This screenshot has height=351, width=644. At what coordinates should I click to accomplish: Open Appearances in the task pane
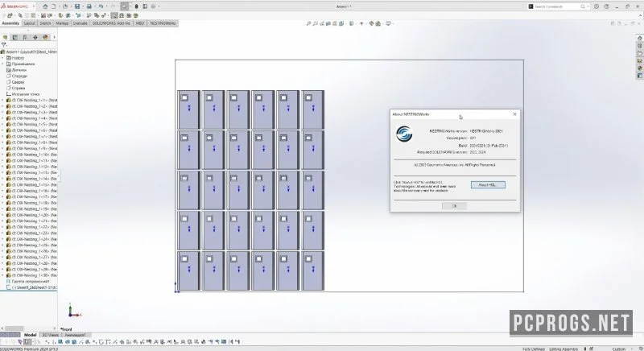pyautogui.click(x=639, y=68)
